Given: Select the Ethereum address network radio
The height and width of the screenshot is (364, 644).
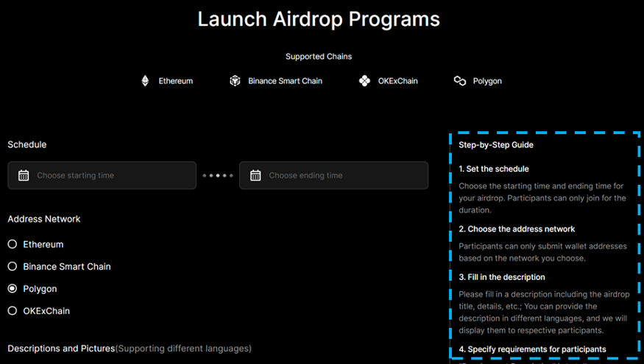Looking at the screenshot, I should coord(13,245).
